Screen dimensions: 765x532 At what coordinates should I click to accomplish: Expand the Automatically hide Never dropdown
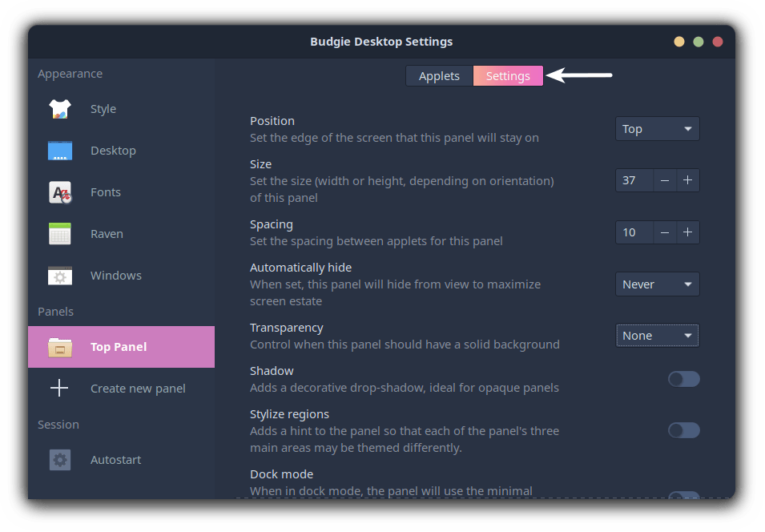click(x=657, y=284)
